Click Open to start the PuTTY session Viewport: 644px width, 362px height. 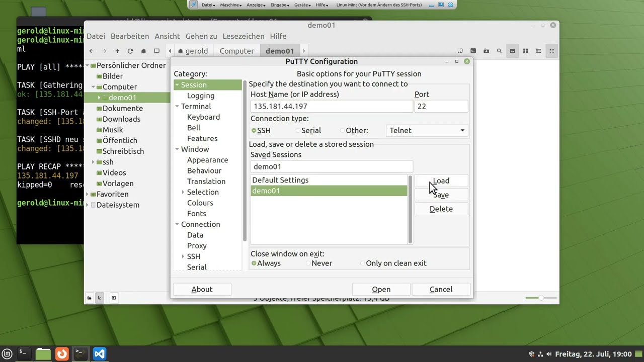tap(381, 289)
